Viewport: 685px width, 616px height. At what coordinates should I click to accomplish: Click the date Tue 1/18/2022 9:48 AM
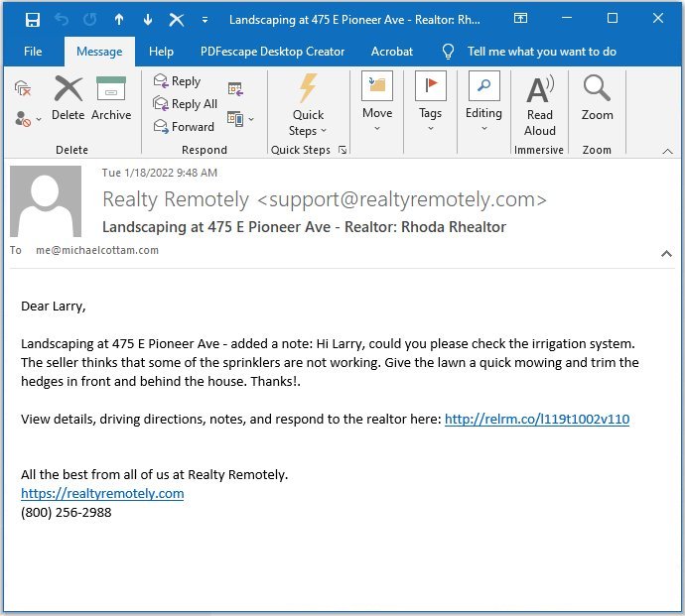[x=160, y=173]
